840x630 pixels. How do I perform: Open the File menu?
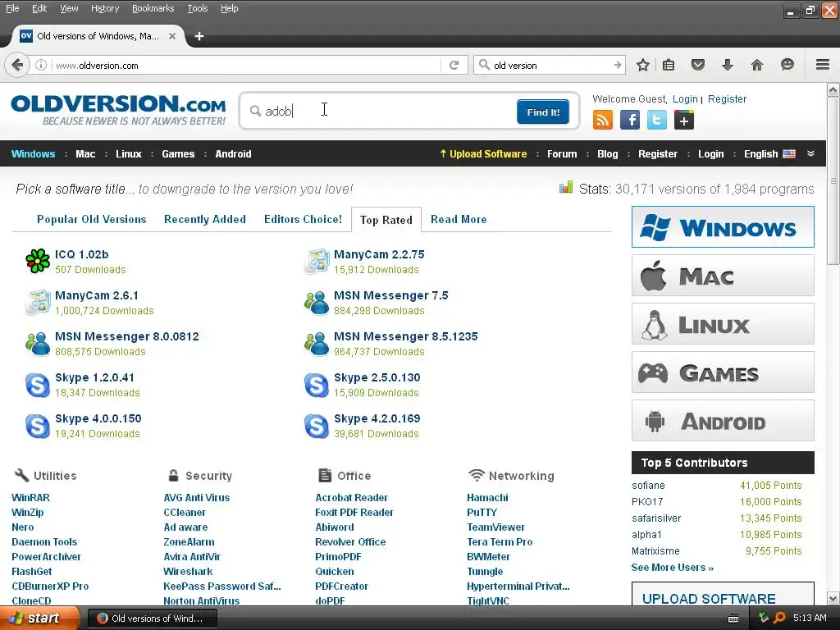12,8
